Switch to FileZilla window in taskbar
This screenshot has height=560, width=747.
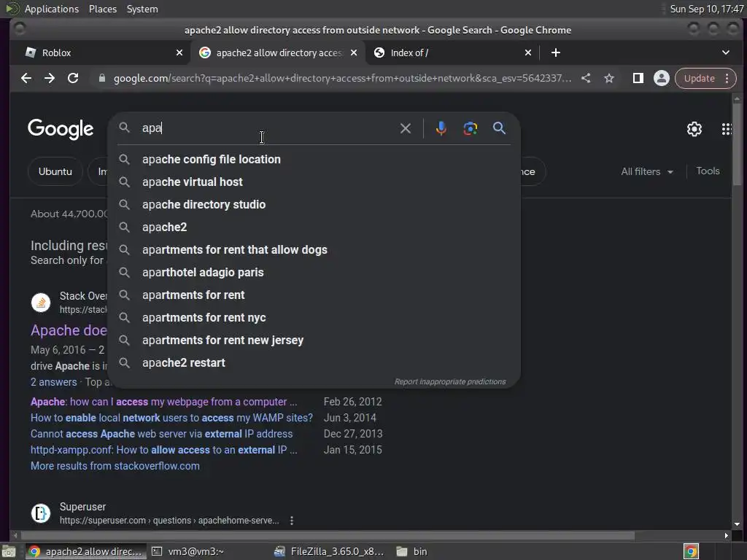(x=329, y=551)
